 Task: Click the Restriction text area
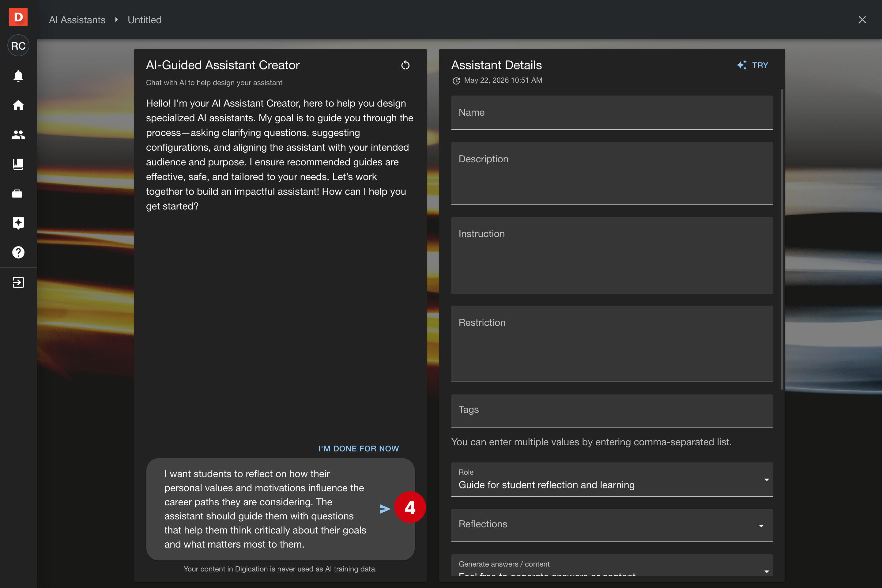[x=612, y=344]
